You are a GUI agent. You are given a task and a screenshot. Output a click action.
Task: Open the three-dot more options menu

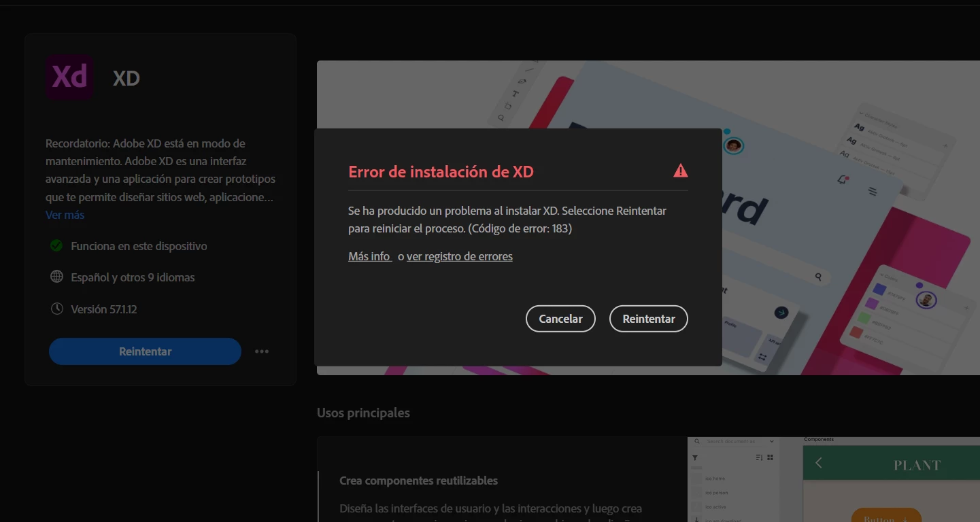pyautogui.click(x=262, y=351)
